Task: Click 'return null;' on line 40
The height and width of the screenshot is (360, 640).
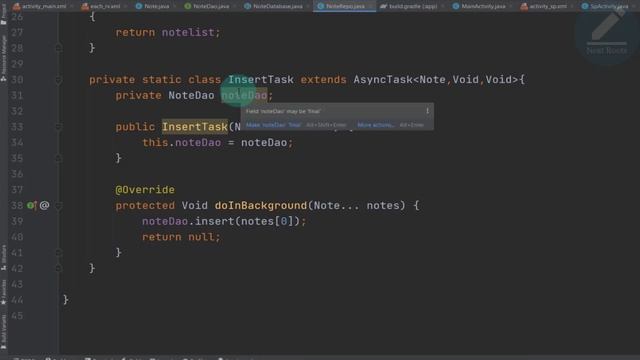Action: pos(181,237)
